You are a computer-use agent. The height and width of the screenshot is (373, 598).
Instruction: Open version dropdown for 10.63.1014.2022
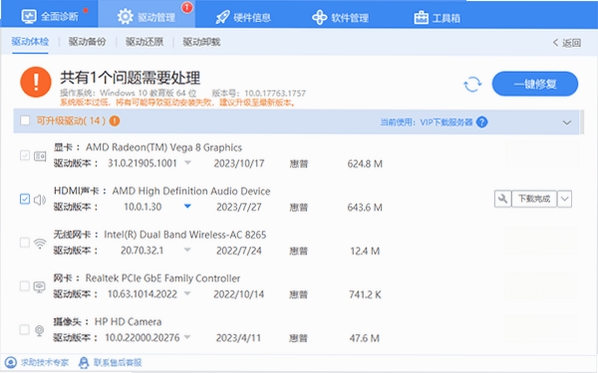tap(187, 293)
